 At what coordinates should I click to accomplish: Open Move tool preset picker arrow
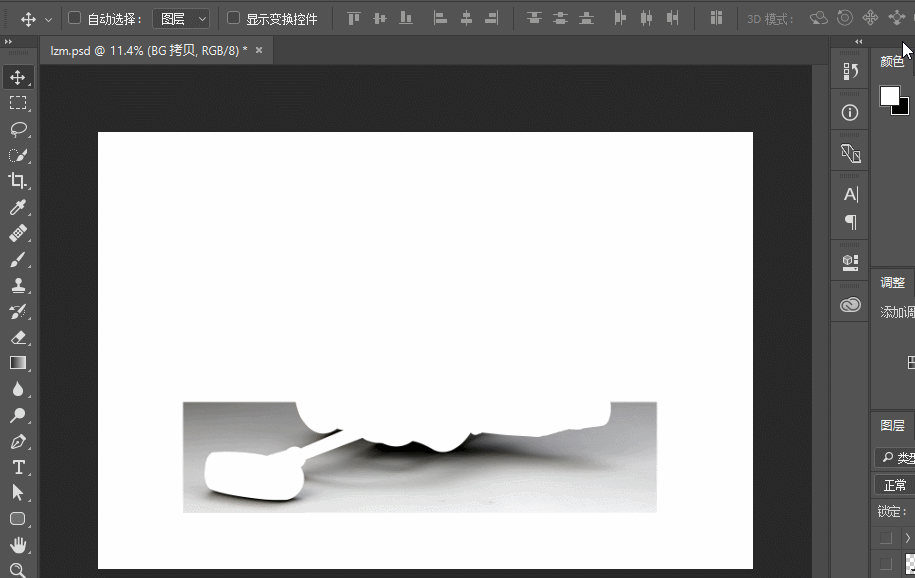click(x=48, y=20)
